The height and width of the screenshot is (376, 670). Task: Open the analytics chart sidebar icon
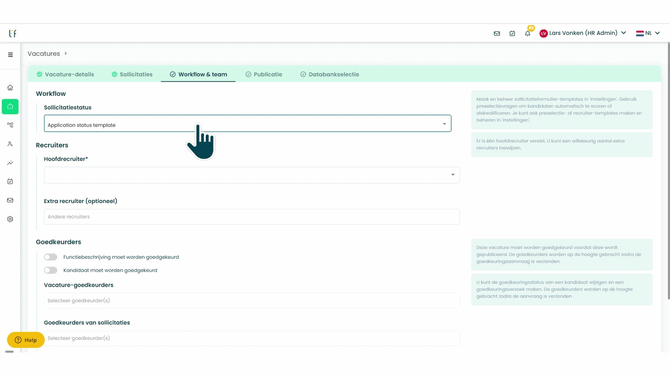coord(10,163)
